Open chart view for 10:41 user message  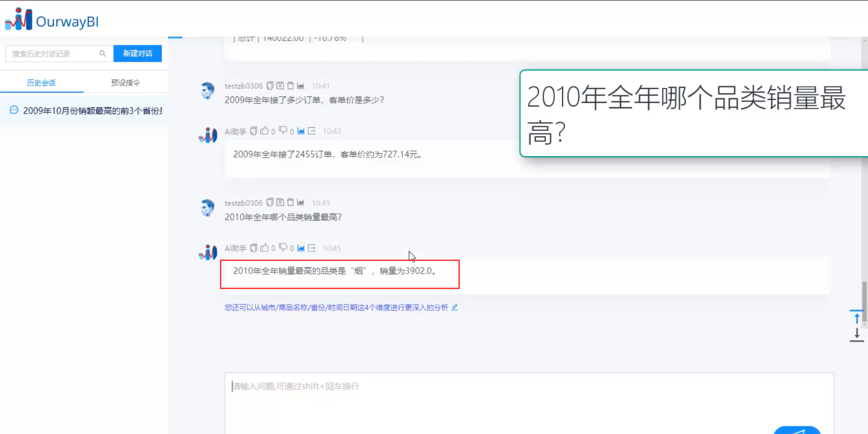300,86
